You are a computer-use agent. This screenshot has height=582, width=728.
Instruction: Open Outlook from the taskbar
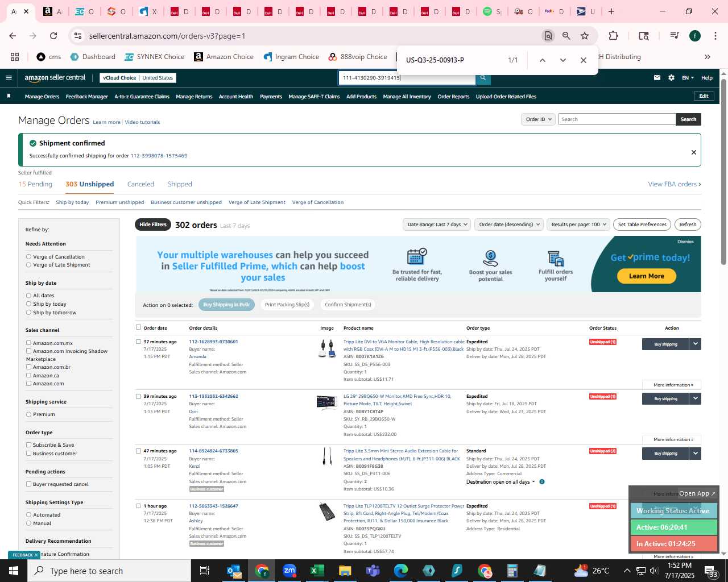coord(234,571)
